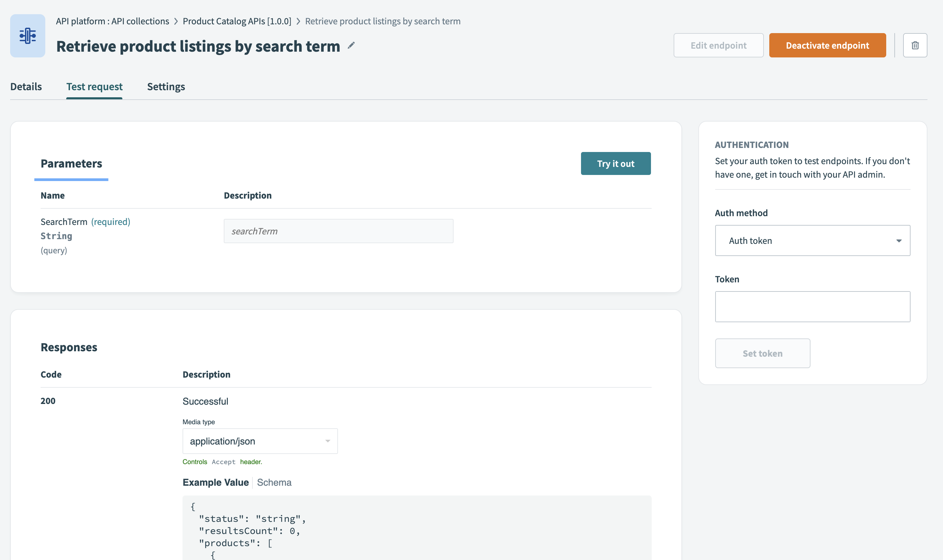This screenshot has height=560, width=943.
Task: Delete the endpoint using the trash icon
Action: (915, 45)
